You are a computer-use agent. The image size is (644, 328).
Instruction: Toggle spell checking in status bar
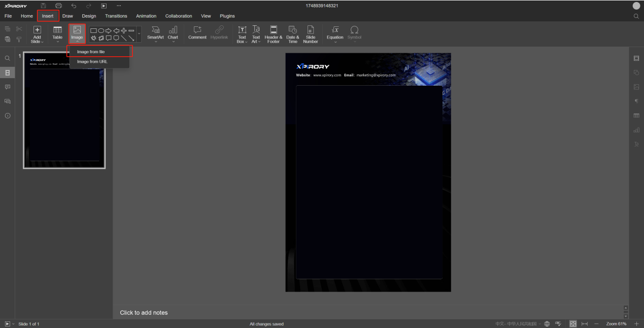point(558,324)
